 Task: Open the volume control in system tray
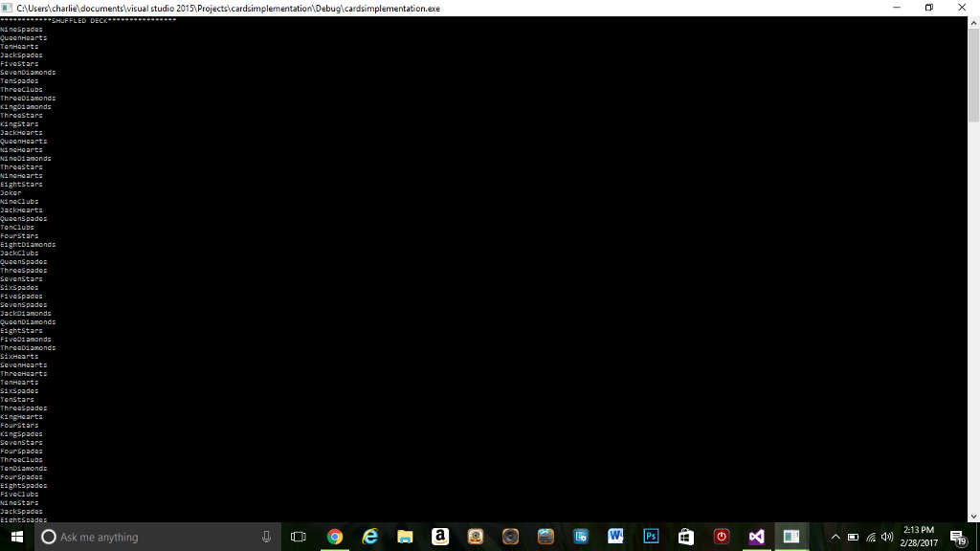click(887, 537)
